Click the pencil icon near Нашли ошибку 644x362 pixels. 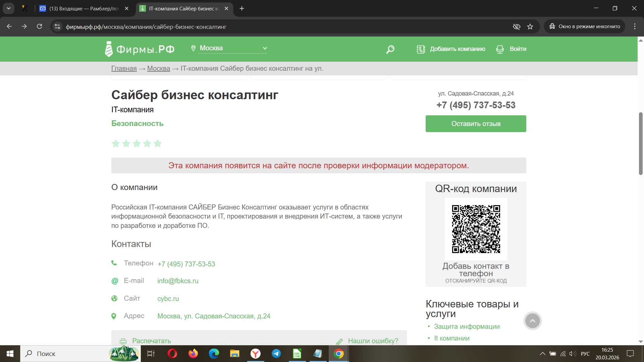(x=339, y=341)
